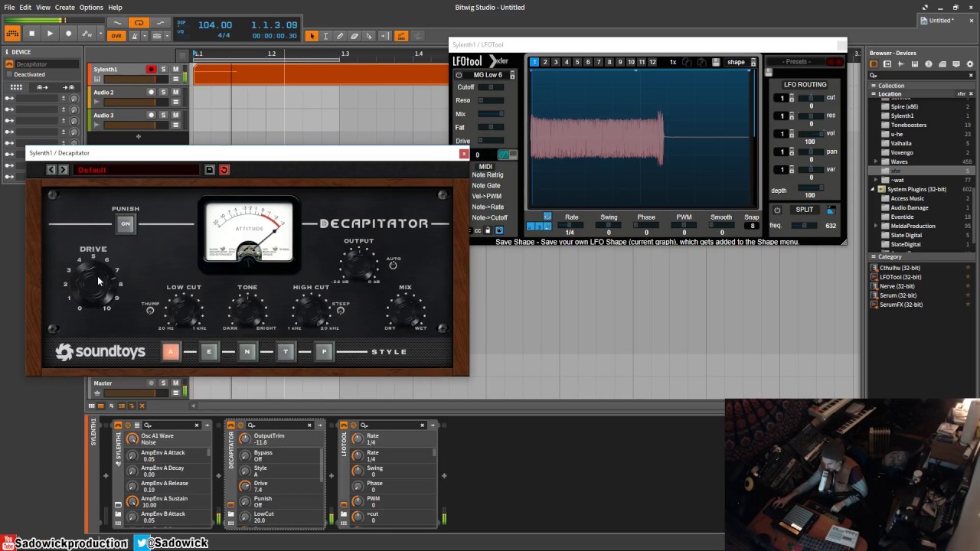Open the LFOtool shape dropdown
This screenshot has width=980, height=551.
tap(740, 62)
